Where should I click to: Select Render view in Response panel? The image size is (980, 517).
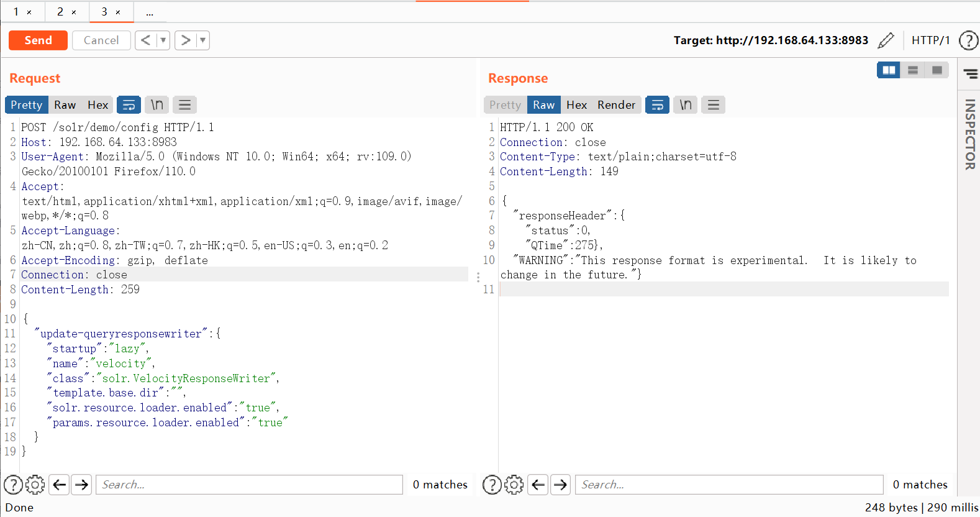point(616,105)
